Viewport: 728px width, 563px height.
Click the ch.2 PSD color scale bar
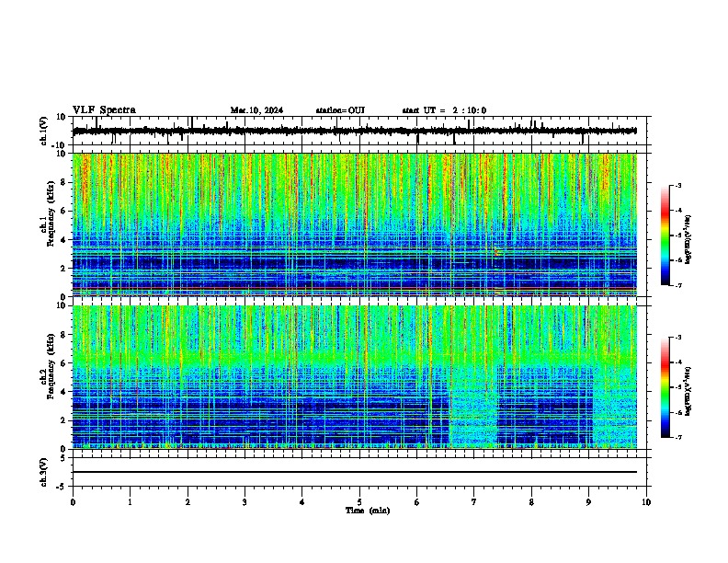(x=665, y=387)
